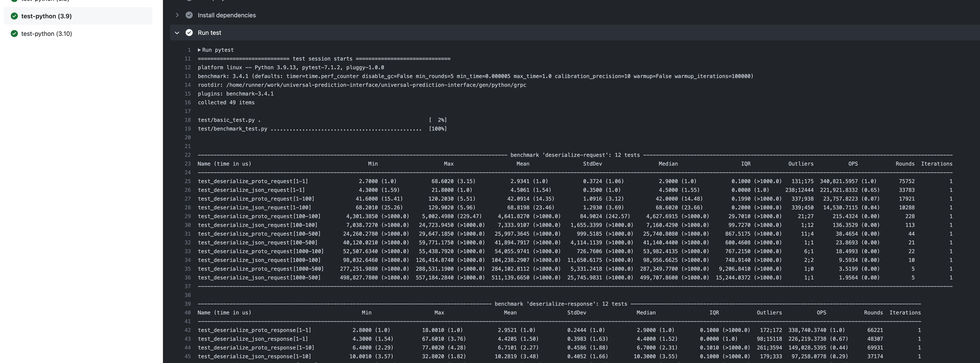Click green check icon beside test-python (3.9)
This screenshot has width=980, height=363.
[x=15, y=16]
